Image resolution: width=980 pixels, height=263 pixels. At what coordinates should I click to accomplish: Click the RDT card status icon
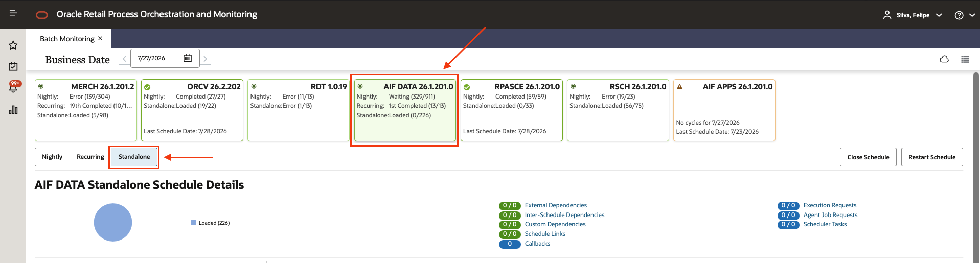click(254, 86)
